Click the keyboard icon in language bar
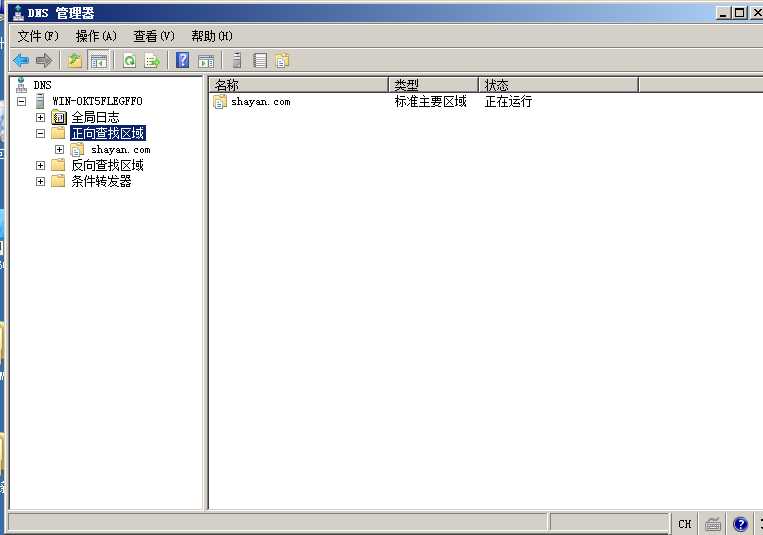This screenshot has width=763, height=535. click(x=713, y=524)
